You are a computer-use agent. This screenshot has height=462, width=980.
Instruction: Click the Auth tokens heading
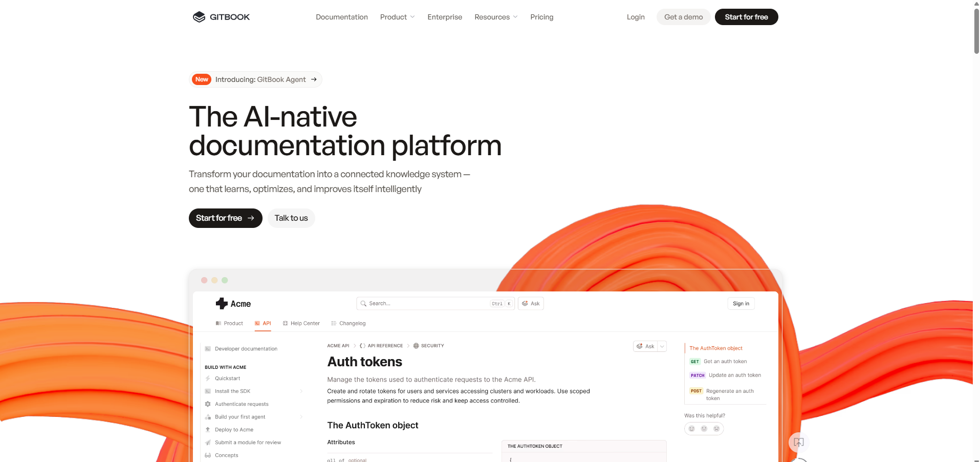pyautogui.click(x=364, y=362)
